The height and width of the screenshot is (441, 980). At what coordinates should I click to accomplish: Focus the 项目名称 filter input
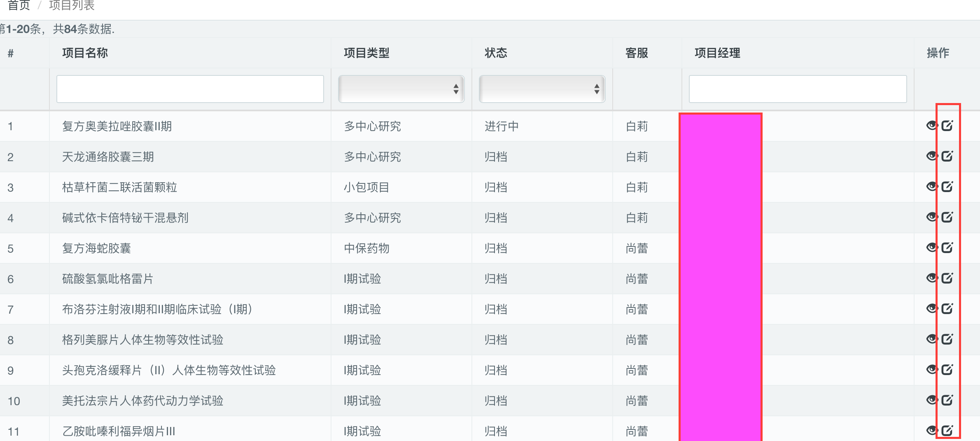pyautogui.click(x=190, y=89)
